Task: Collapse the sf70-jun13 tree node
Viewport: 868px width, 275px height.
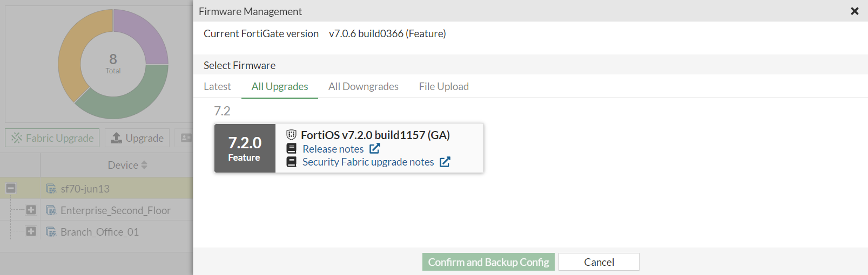Action: (11, 188)
